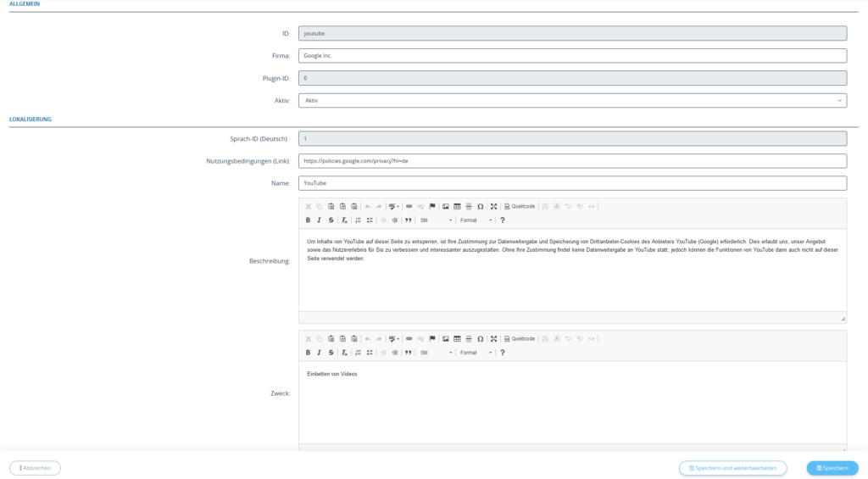This screenshot has height=479, width=868.
Task: Insert special character in Beschreibung editor
Action: (481, 207)
